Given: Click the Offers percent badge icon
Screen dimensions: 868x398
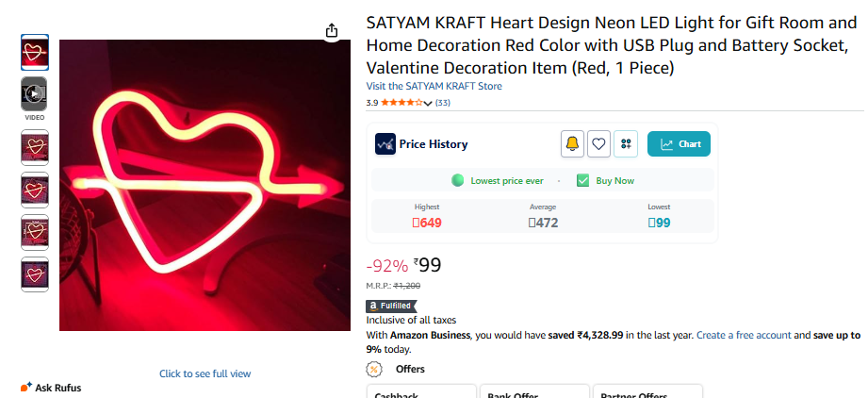Looking at the screenshot, I should click(374, 369).
